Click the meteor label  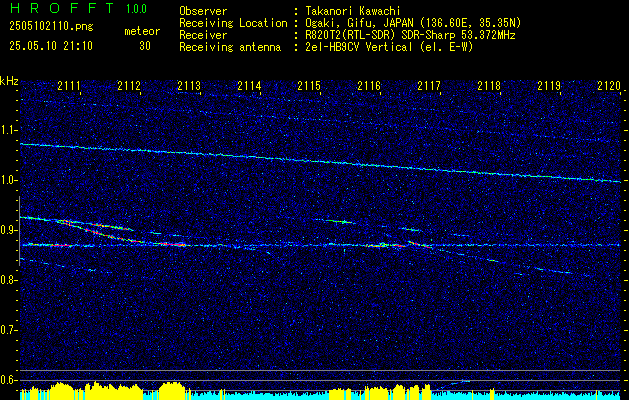coord(142,31)
